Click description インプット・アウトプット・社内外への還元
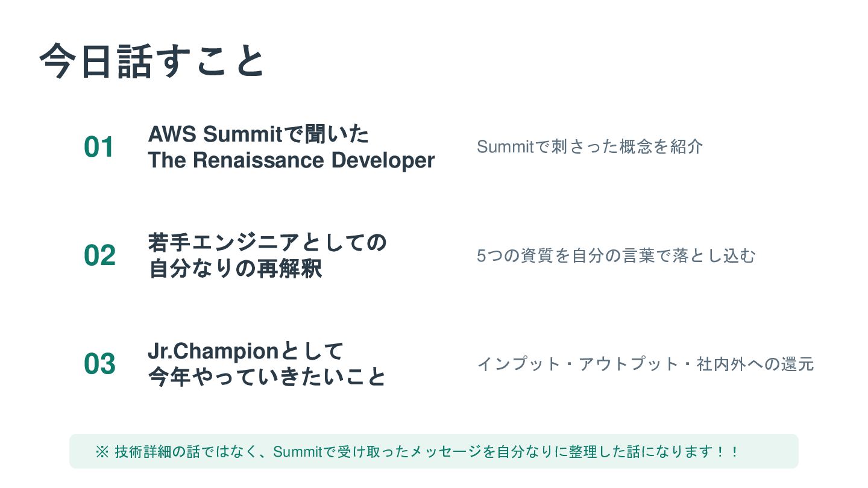Screen dimensions: 868x488 (x=646, y=364)
